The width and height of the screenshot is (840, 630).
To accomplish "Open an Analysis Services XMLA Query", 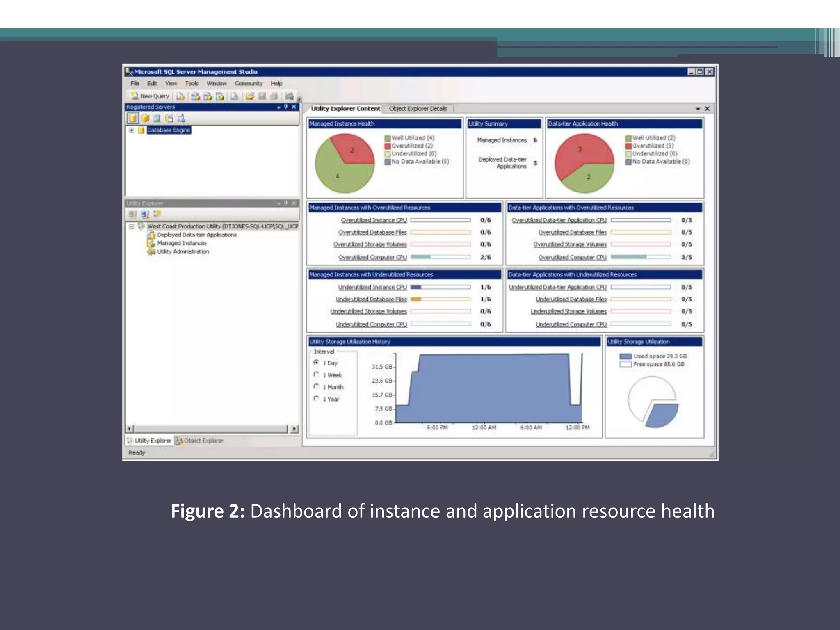I will 220,96.
